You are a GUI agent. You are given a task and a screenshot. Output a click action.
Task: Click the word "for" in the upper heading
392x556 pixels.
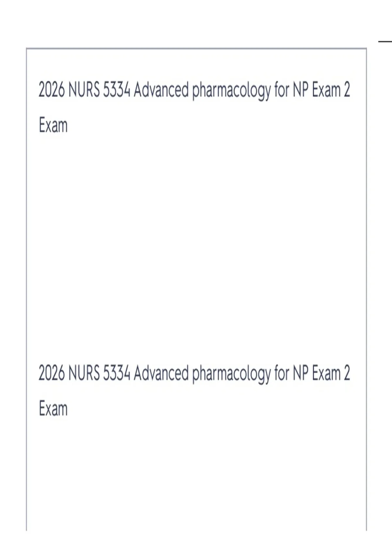click(x=282, y=90)
